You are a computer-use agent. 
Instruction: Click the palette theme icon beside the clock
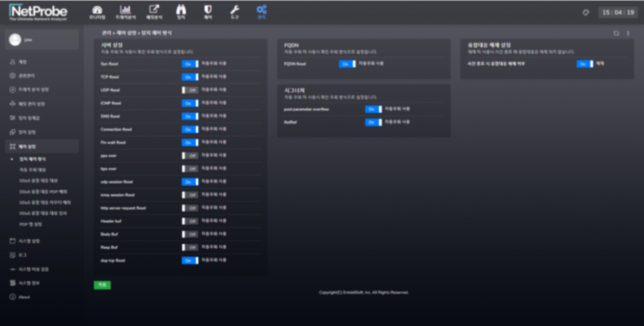coord(586,13)
